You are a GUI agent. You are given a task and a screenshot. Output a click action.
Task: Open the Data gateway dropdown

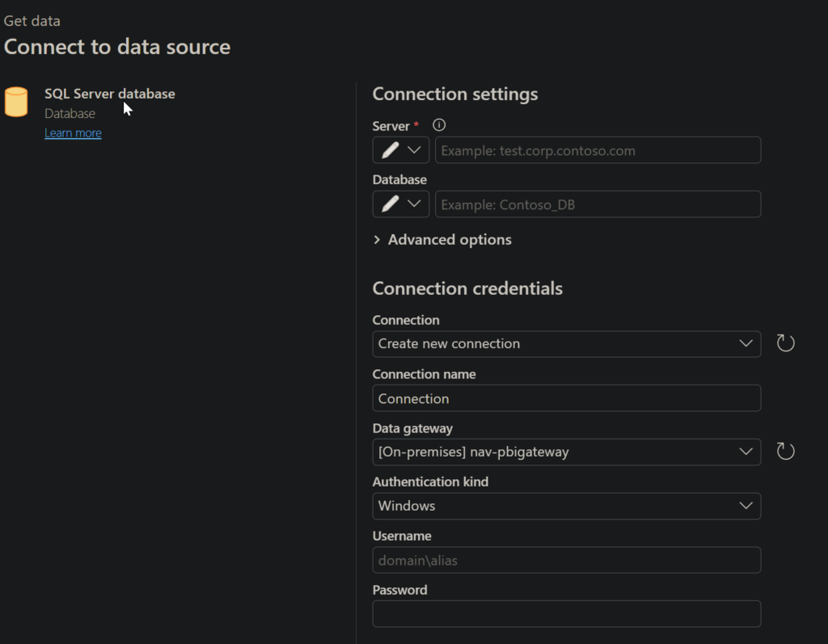566,452
